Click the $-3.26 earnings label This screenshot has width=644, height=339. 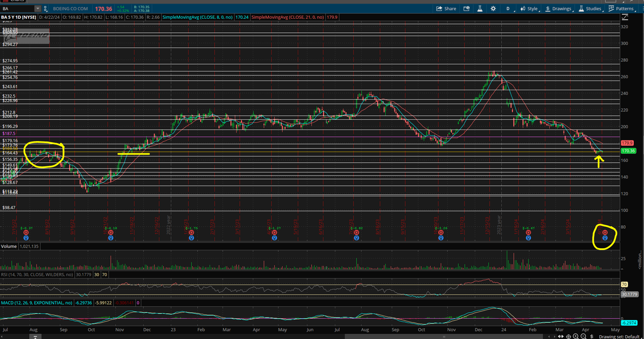(441, 228)
